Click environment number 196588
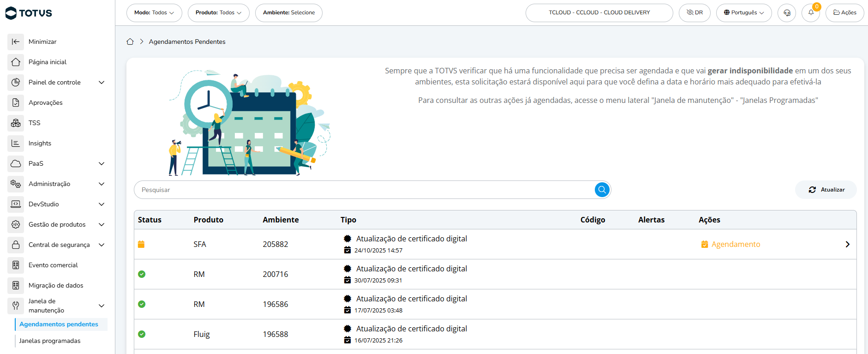The image size is (868, 354). 275,334
